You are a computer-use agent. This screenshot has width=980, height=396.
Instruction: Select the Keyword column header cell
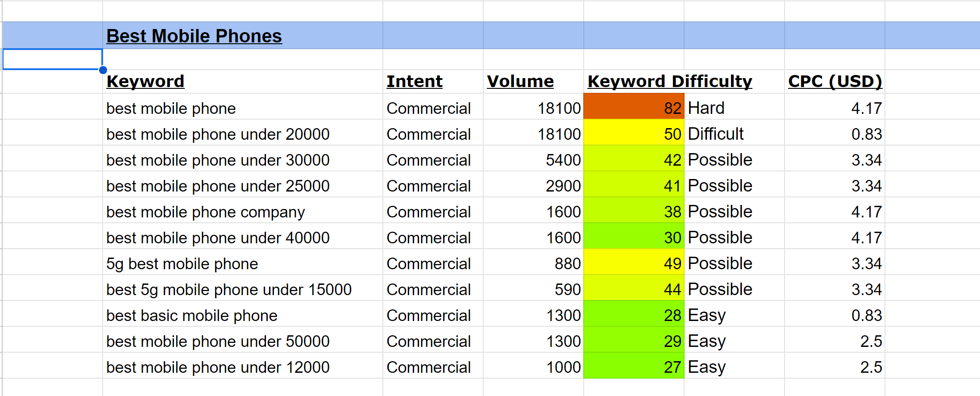[x=145, y=81]
